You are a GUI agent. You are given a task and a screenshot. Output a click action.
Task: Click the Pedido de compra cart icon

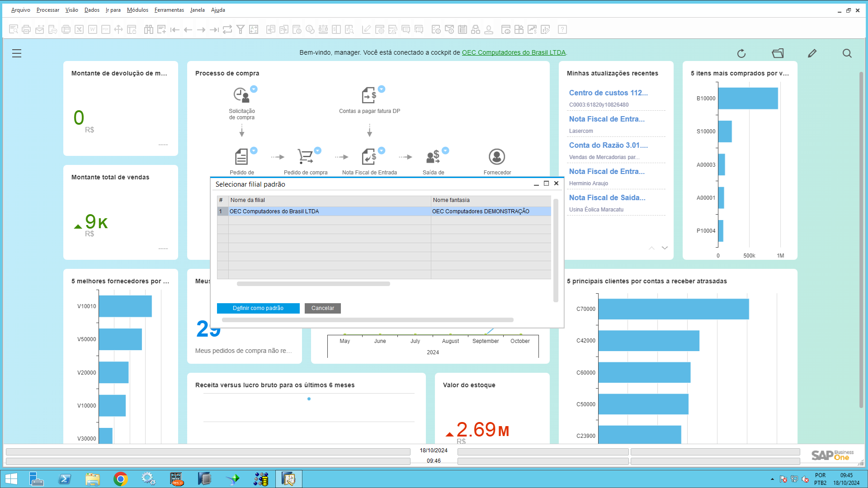point(305,157)
